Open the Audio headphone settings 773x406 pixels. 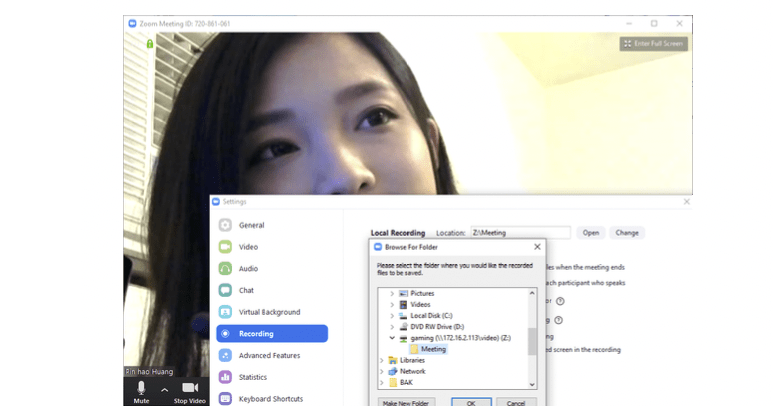[225, 268]
